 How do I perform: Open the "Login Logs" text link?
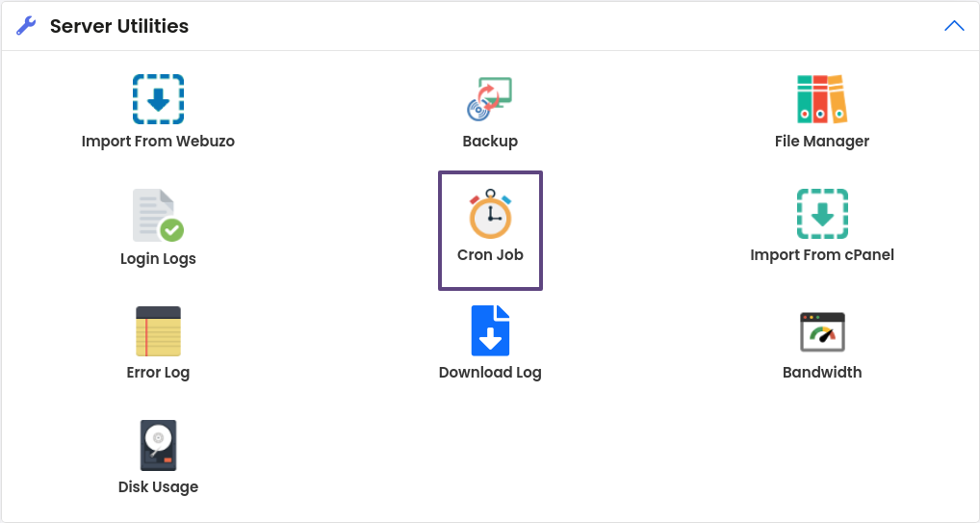158,259
